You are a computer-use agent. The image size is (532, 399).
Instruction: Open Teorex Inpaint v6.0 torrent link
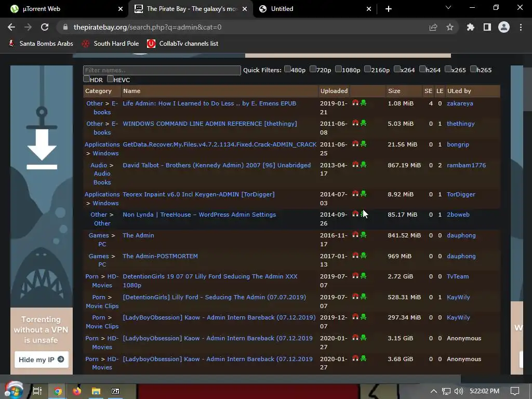click(x=198, y=194)
